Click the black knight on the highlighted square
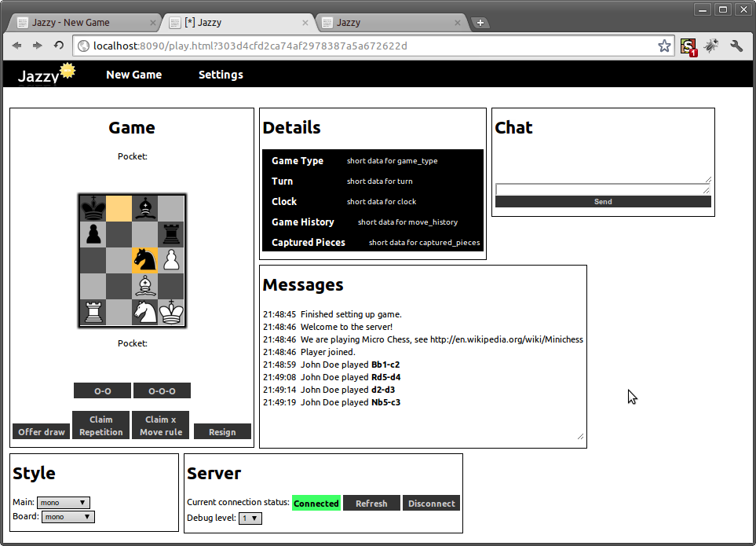The image size is (756, 546). (145, 260)
